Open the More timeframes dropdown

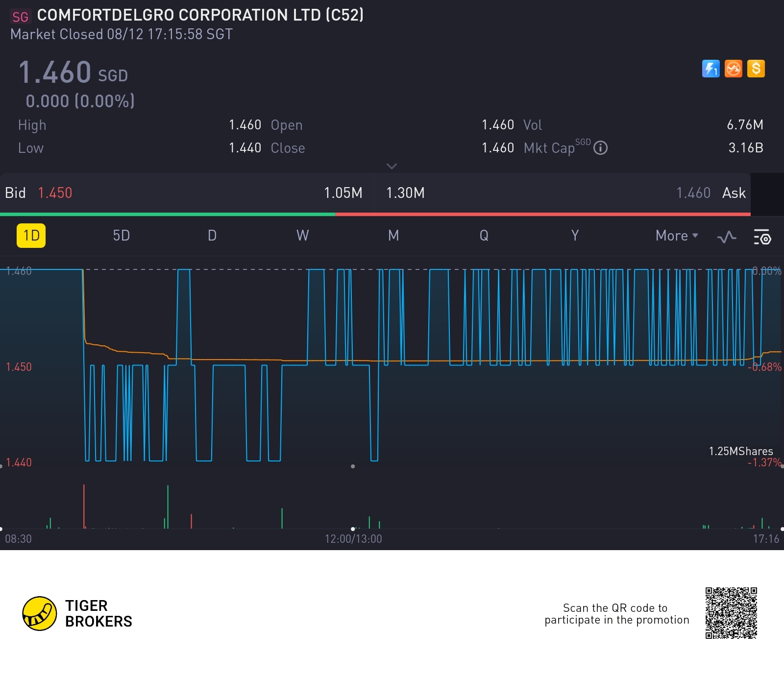676,236
